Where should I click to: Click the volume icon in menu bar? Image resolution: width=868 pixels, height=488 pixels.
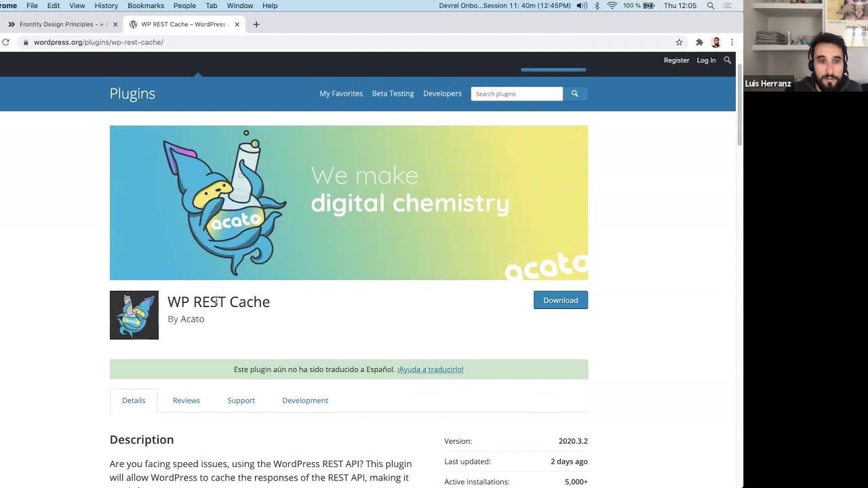coord(581,5)
